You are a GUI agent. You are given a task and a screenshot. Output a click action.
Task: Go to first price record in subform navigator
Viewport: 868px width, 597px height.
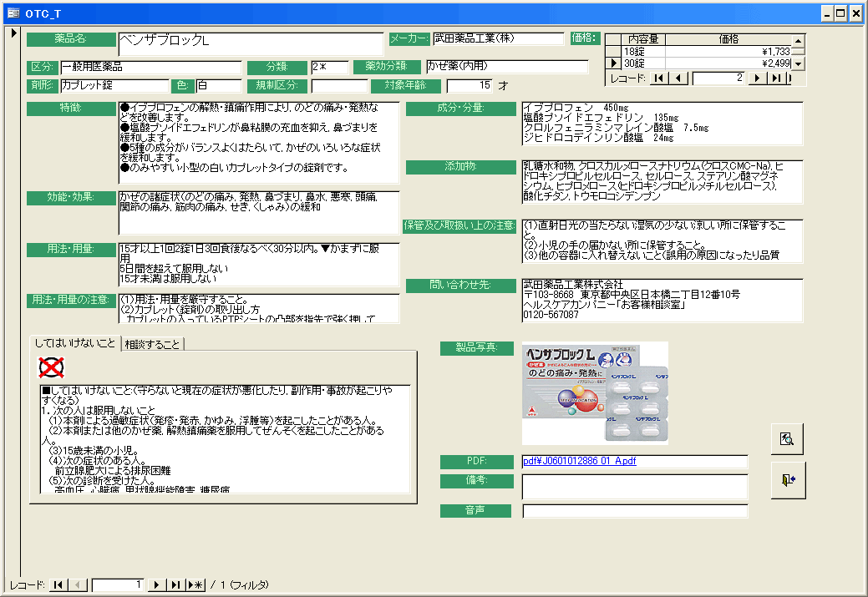coord(658,78)
